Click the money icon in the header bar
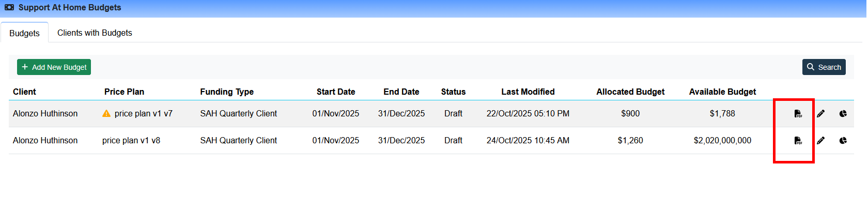This screenshot has width=868, height=224. [x=9, y=8]
